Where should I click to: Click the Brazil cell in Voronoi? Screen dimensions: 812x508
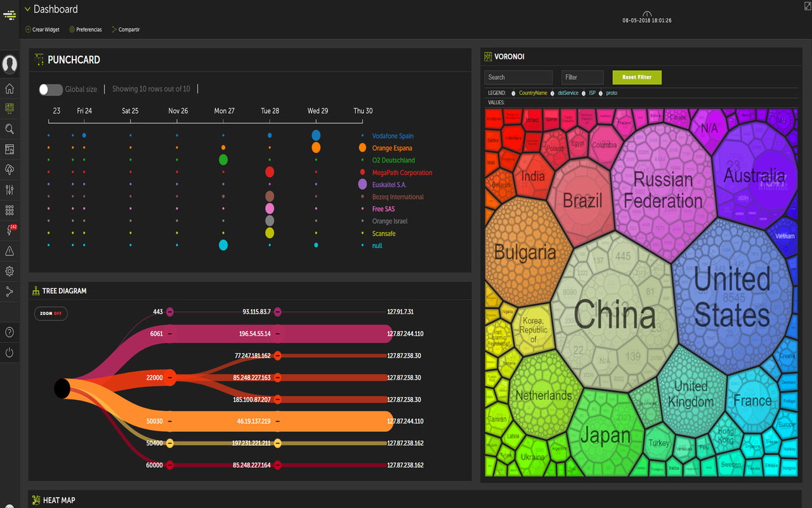click(582, 201)
